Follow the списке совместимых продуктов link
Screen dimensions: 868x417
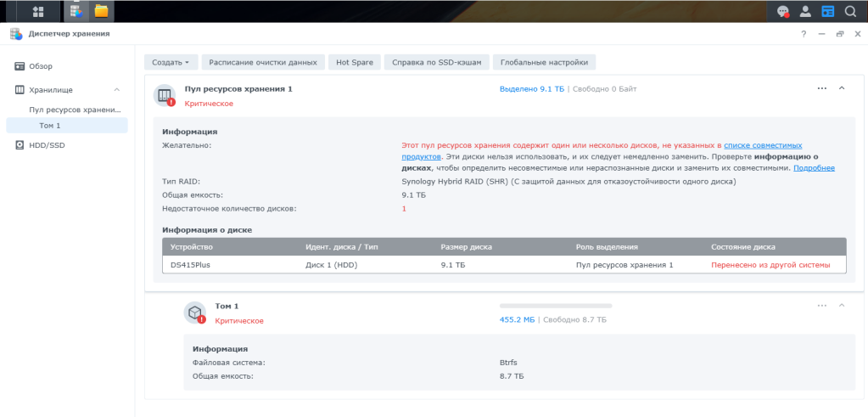(763, 145)
